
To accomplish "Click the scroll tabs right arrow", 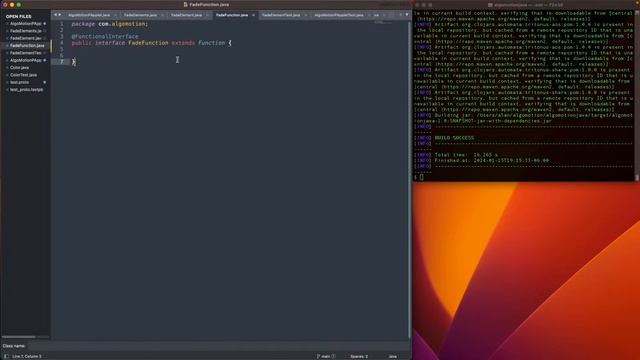I will click(60, 15).
